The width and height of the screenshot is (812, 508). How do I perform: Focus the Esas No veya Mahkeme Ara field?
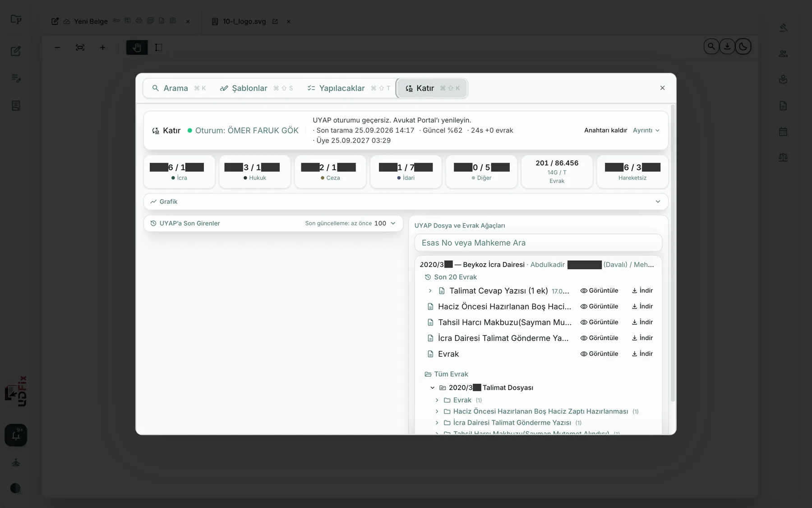pos(538,243)
